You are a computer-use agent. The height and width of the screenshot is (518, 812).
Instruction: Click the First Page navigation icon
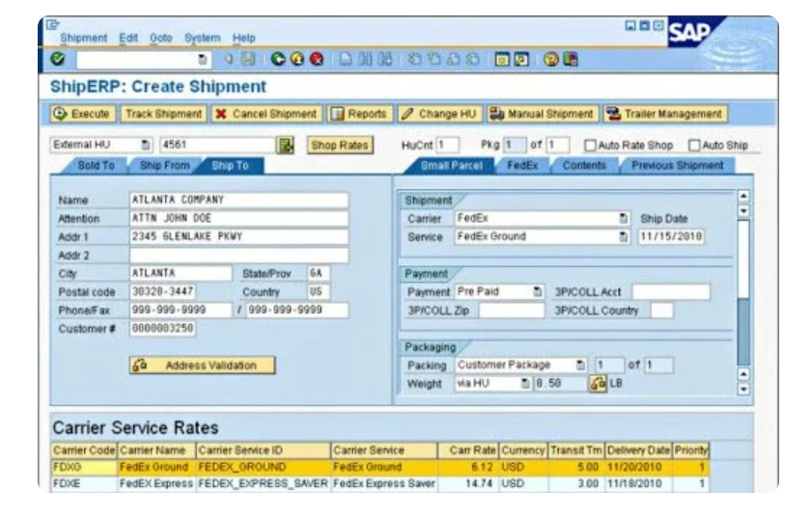pos(414,59)
